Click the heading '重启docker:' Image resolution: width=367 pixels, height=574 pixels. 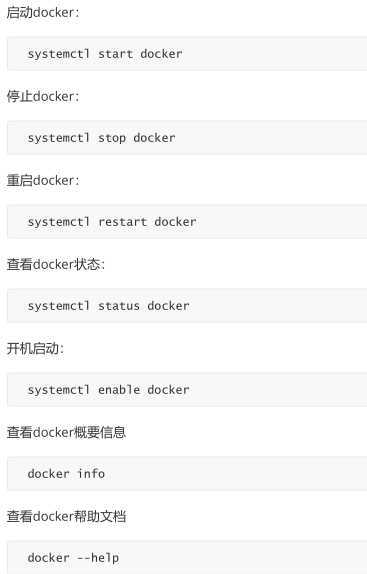43,180
